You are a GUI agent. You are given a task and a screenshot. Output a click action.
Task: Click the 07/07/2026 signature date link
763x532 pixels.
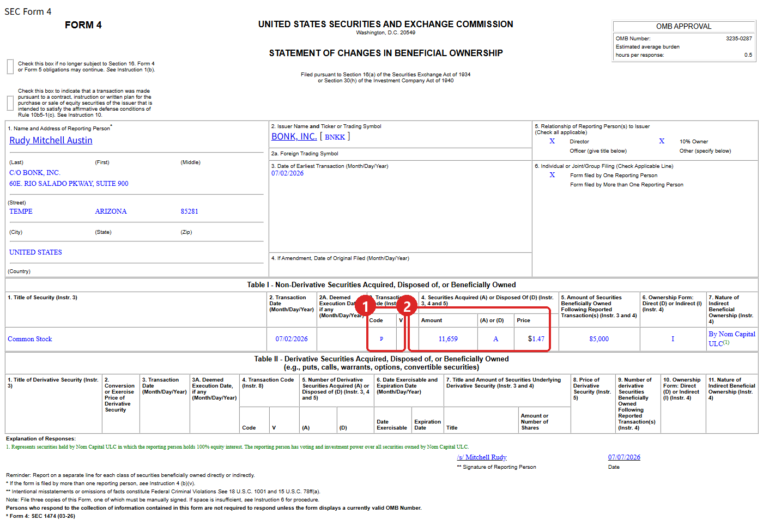pyautogui.click(x=624, y=457)
